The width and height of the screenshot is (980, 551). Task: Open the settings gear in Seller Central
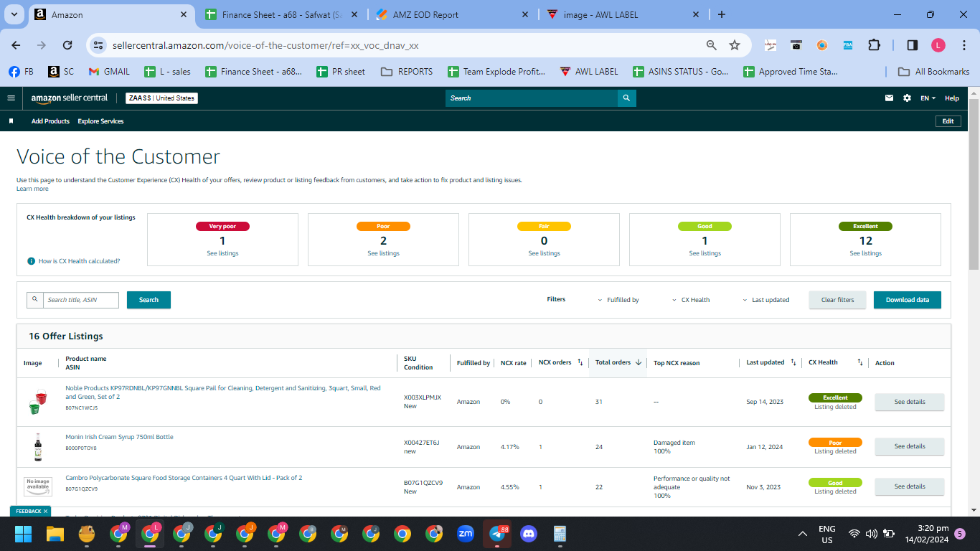click(907, 98)
